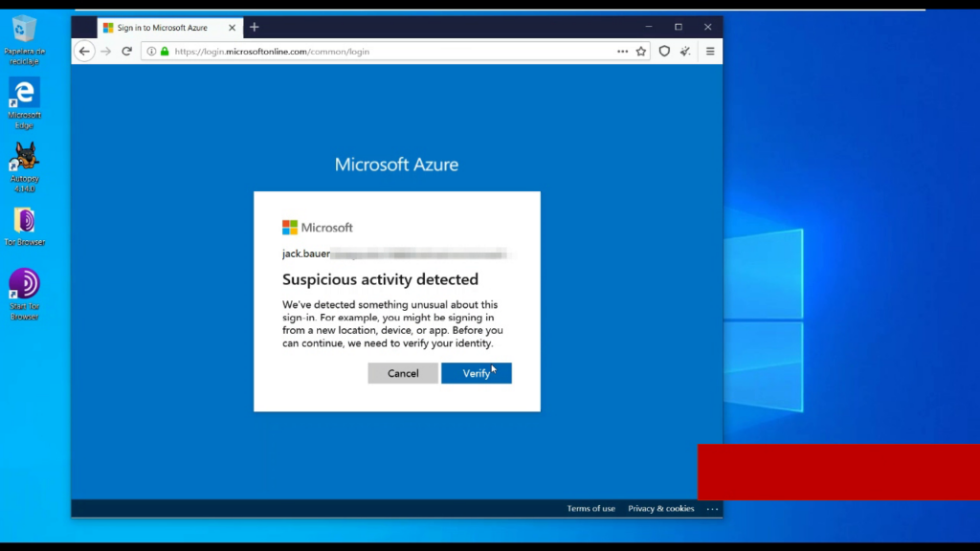
Task: Select the Autopsy 4.14.0 desktop shortcut
Action: click(24, 167)
